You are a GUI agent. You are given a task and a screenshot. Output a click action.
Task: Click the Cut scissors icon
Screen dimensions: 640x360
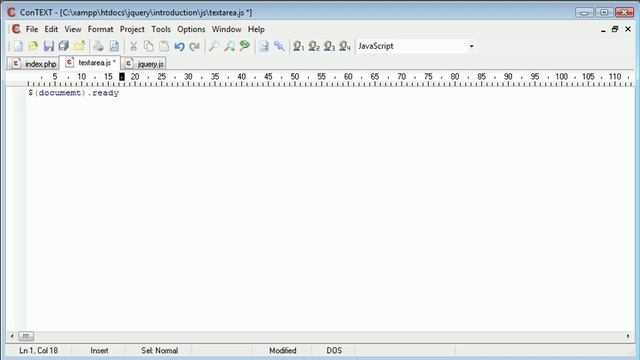tap(133, 46)
